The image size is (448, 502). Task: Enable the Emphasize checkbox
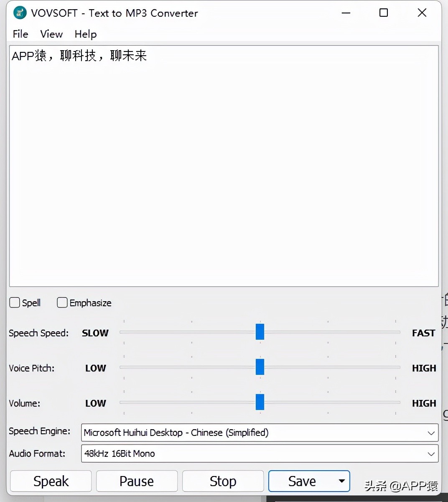point(62,302)
